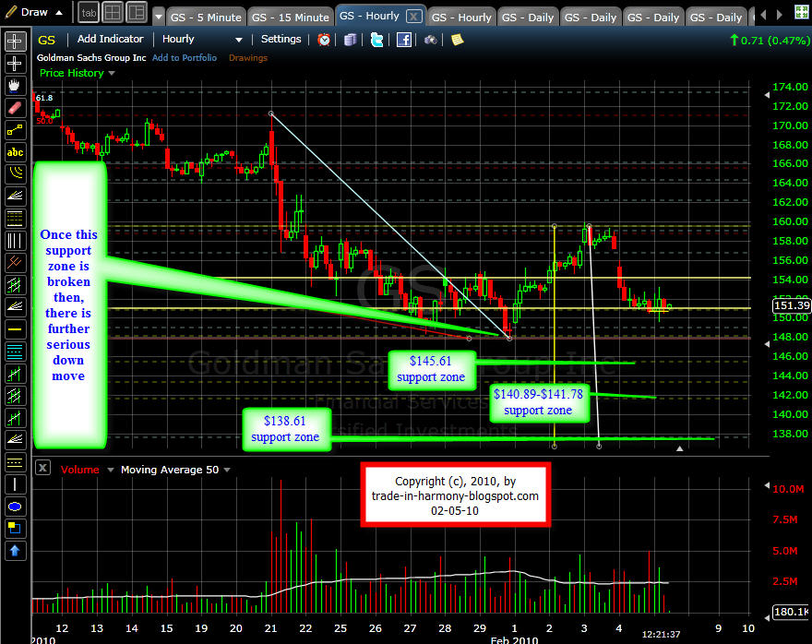The width and height of the screenshot is (812, 644).
Task: Select the trend line drawing tool
Action: pos(15,130)
